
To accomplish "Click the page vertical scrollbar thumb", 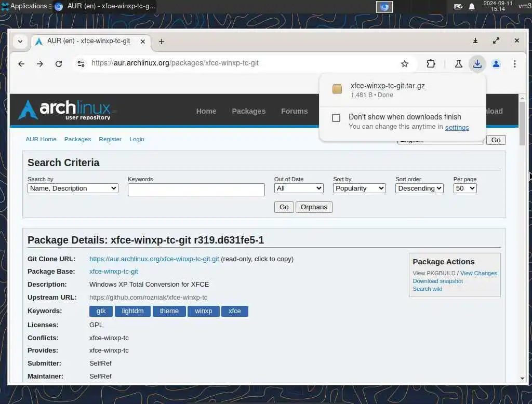I will click(x=522, y=123).
